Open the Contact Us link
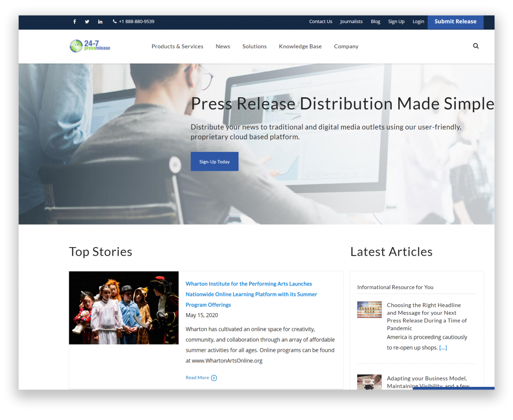The width and height of the screenshot is (513, 420). click(x=321, y=22)
